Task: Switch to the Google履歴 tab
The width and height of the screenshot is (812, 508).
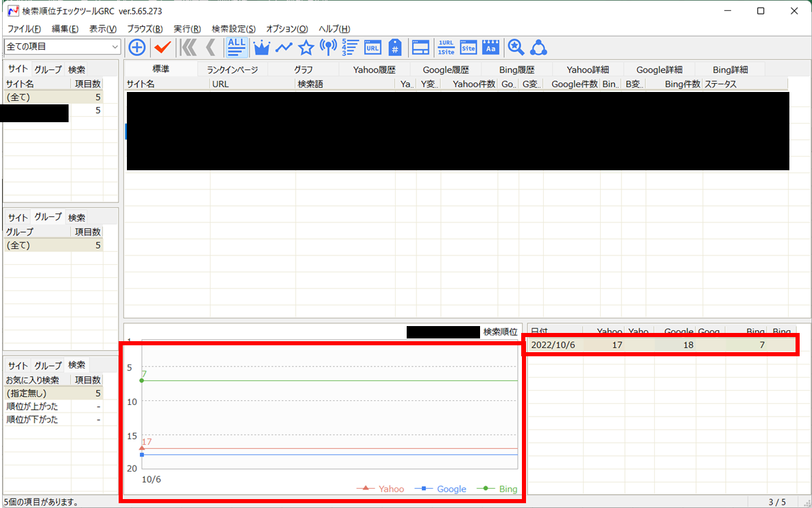Action: tap(445, 69)
